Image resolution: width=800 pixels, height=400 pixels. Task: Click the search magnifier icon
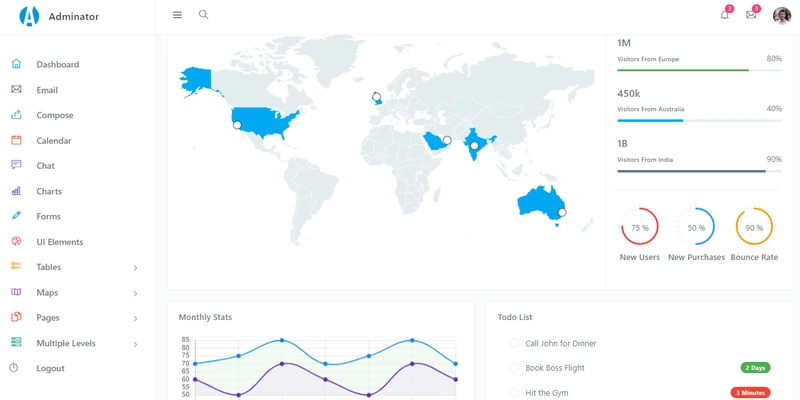[x=204, y=15]
